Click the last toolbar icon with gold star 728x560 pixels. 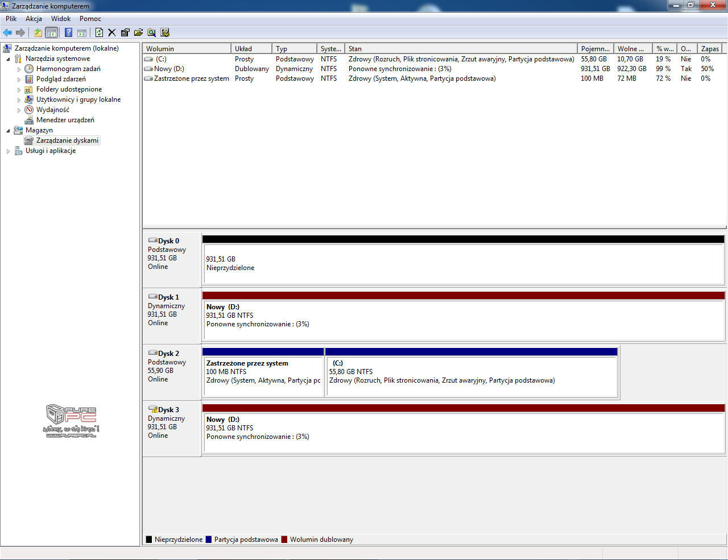[165, 32]
